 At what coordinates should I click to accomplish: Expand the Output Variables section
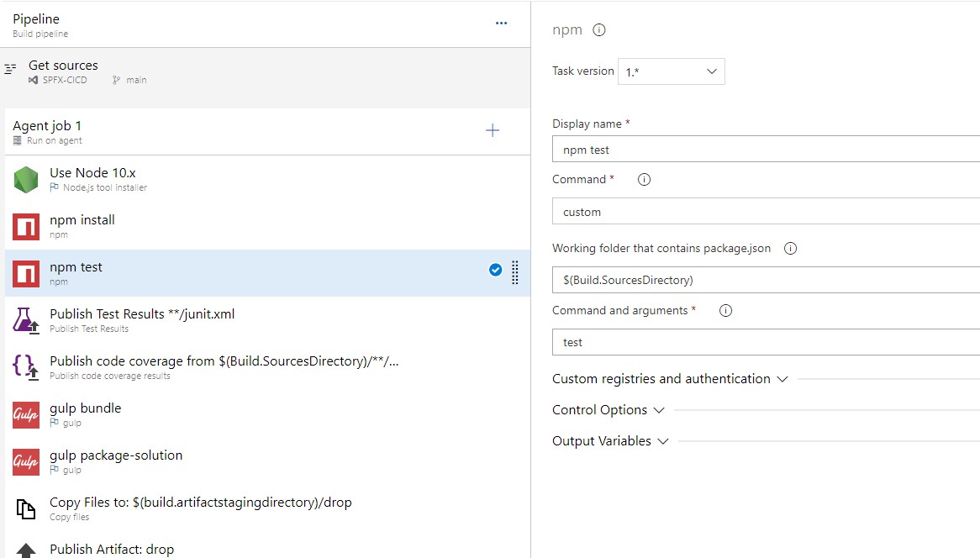(609, 441)
